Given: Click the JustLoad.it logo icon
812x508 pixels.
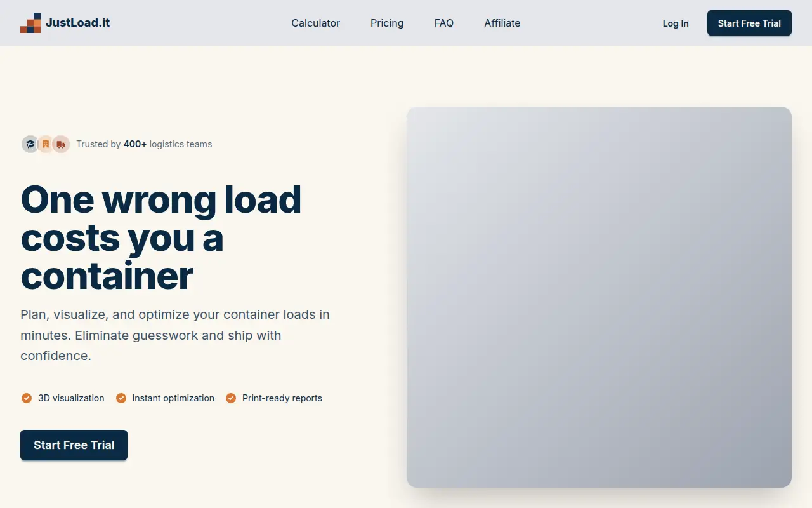Looking at the screenshot, I should click(x=30, y=23).
